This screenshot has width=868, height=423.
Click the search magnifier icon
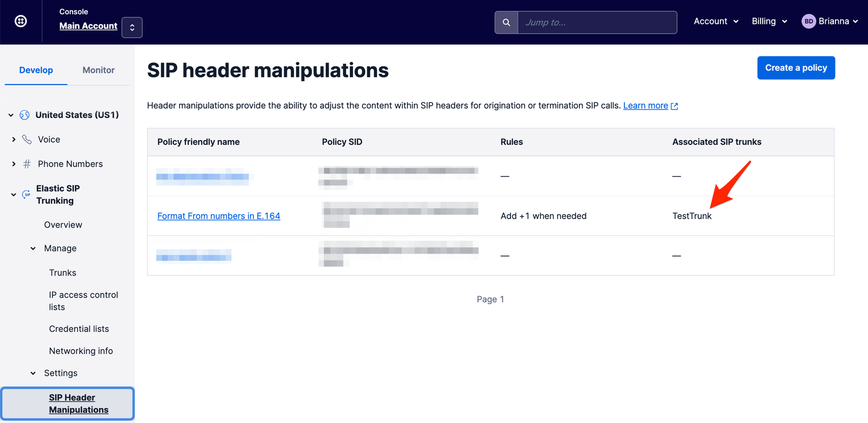(x=506, y=22)
